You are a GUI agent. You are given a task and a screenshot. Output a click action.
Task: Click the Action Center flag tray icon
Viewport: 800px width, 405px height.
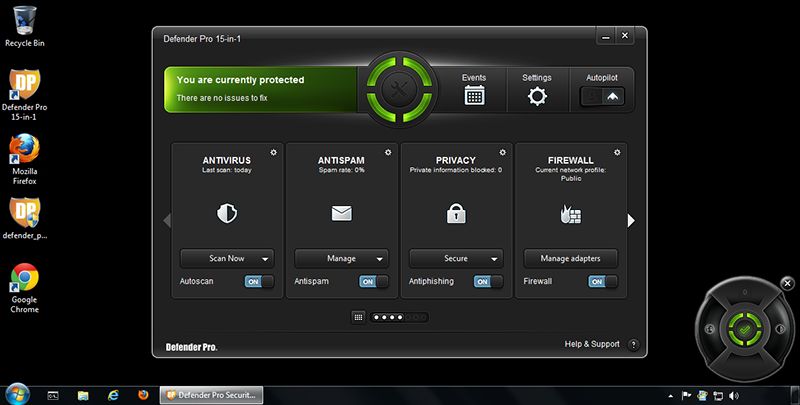[x=687, y=395]
